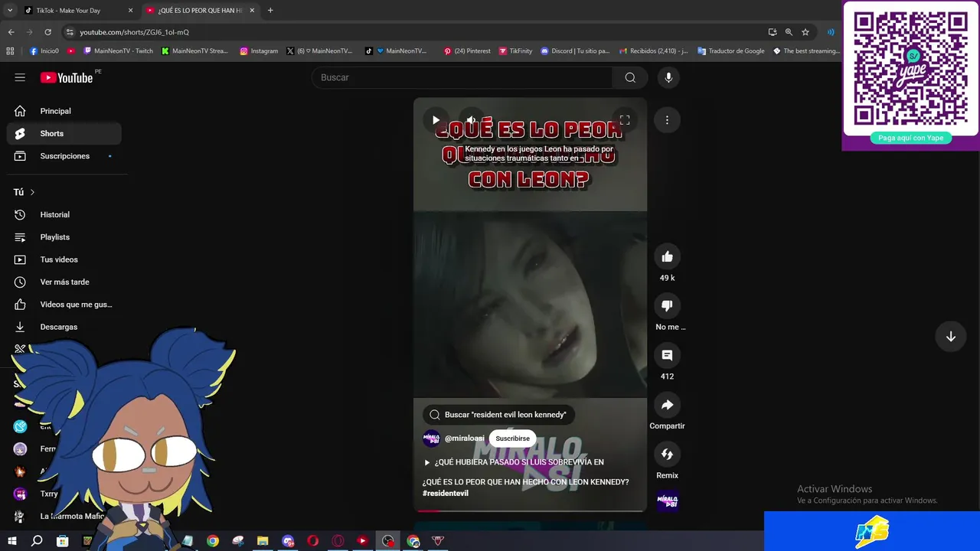Open the Recibidos Gmail bookmark
The image size is (980, 551).
(x=653, y=51)
